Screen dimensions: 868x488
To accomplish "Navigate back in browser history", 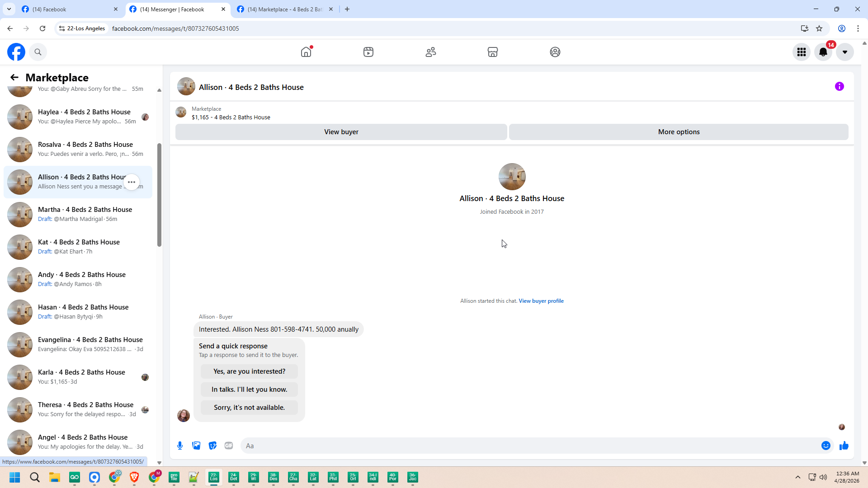I will click(10, 28).
